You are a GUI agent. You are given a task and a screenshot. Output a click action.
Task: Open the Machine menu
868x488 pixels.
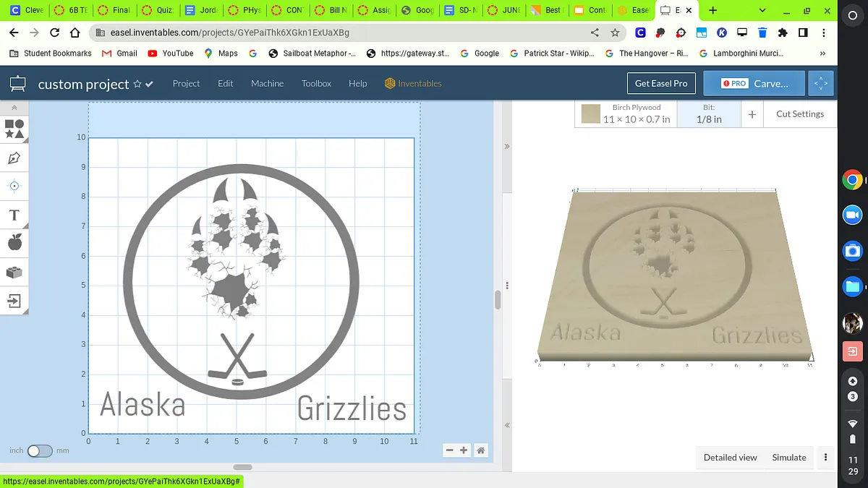(267, 84)
